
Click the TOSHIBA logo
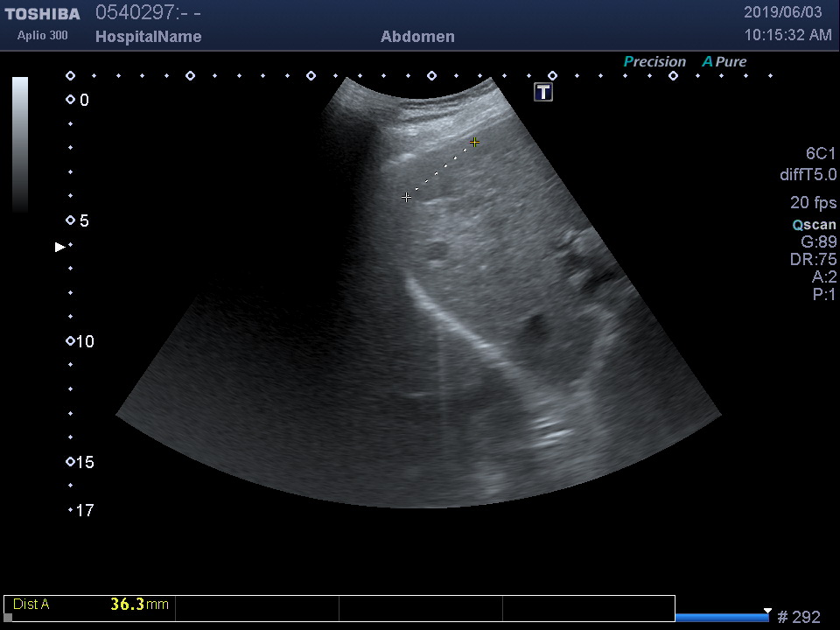(x=42, y=14)
